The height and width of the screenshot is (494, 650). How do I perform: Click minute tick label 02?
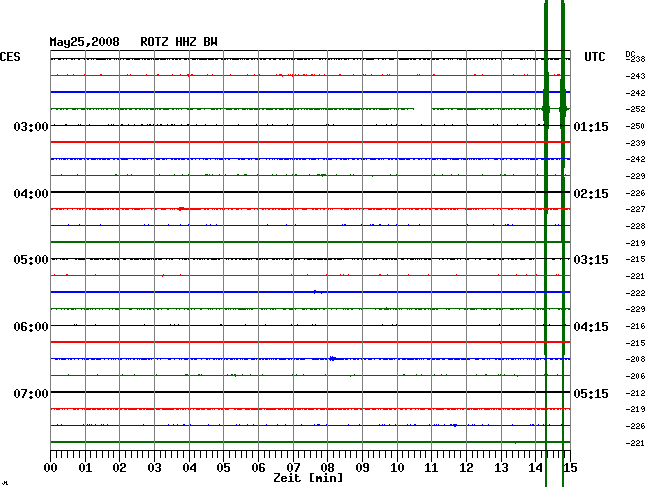click(x=119, y=468)
